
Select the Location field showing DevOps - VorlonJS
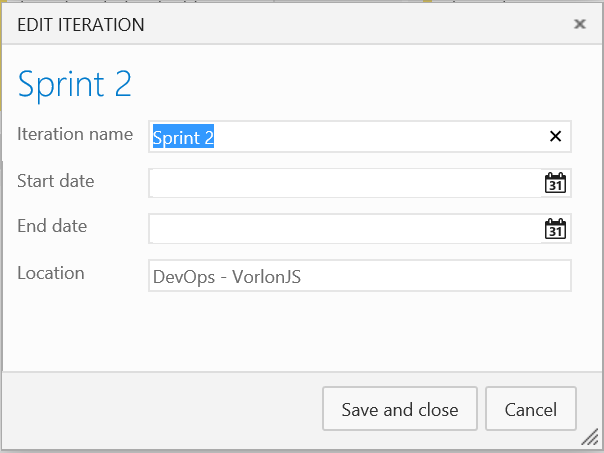click(359, 276)
